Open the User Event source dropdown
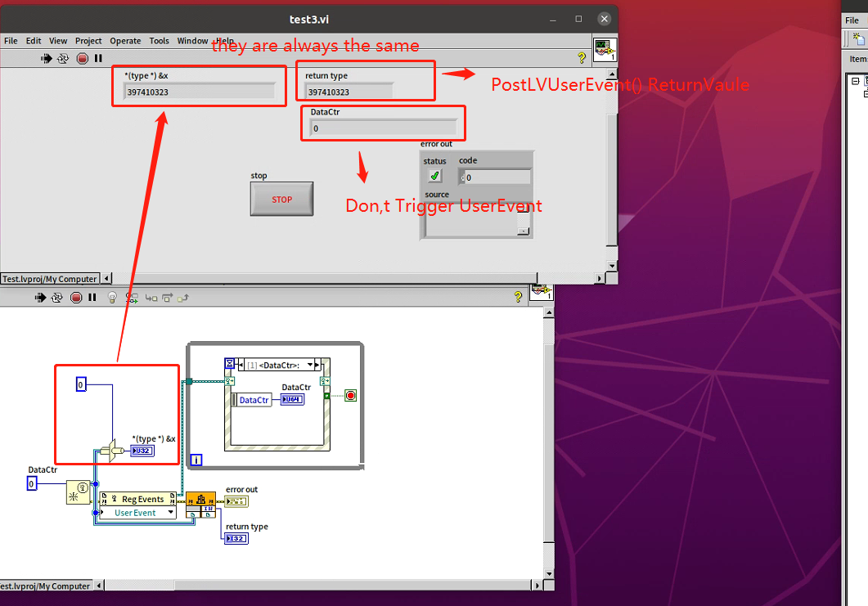The width and height of the screenshot is (868, 606). pos(170,512)
